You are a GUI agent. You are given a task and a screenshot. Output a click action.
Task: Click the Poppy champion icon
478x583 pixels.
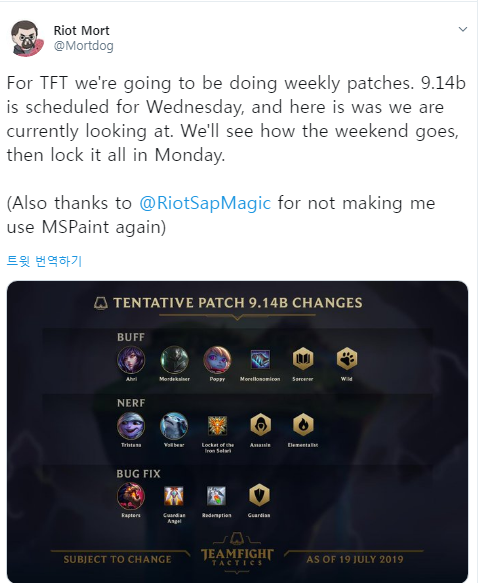tap(217, 360)
